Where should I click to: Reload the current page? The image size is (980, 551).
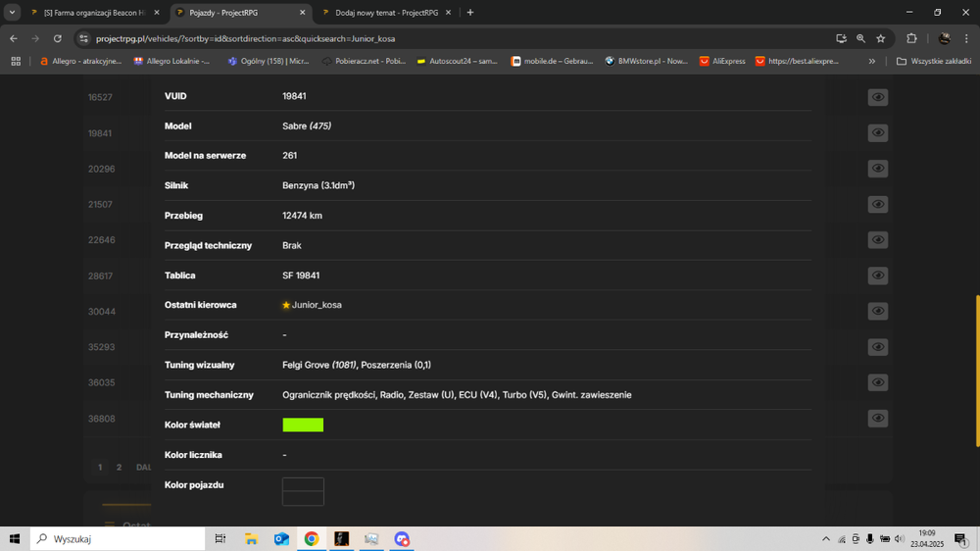(58, 39)
